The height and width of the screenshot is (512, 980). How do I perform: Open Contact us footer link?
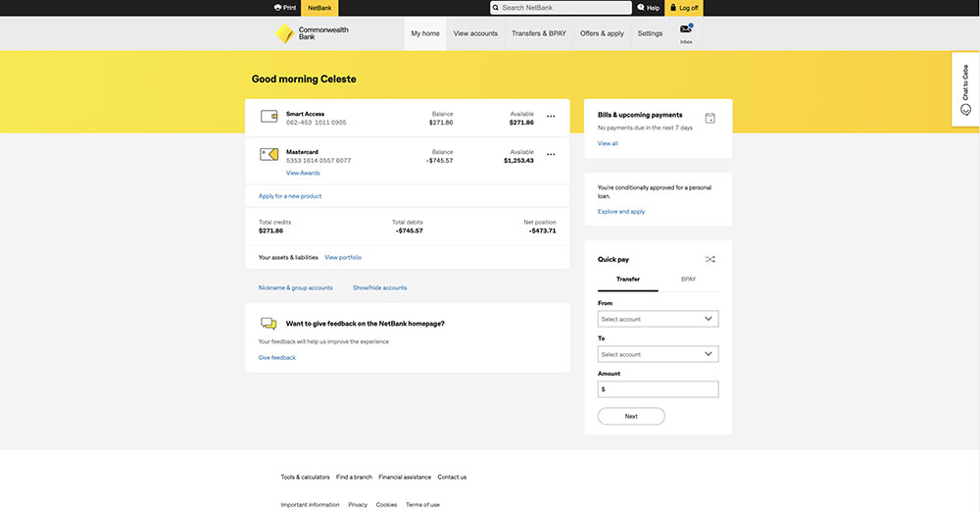point(452,477)
